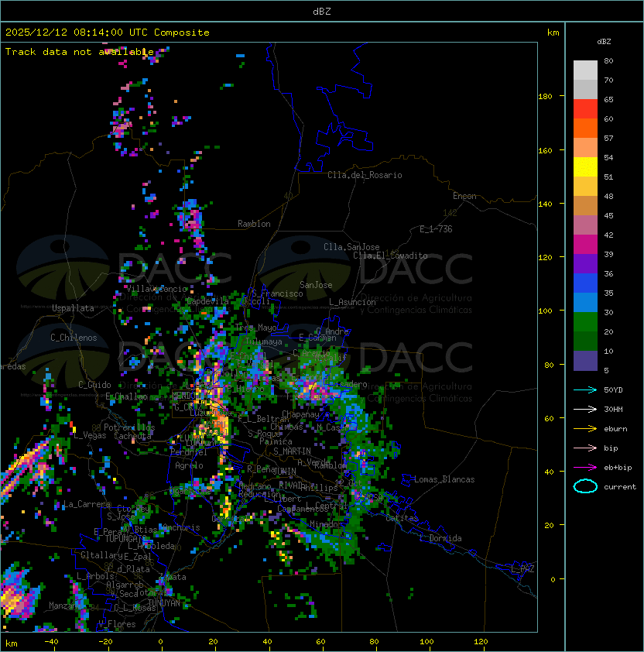Click the '30HM' legend label
This screenshot has width=644, height=652.
[x=613, y=409]
